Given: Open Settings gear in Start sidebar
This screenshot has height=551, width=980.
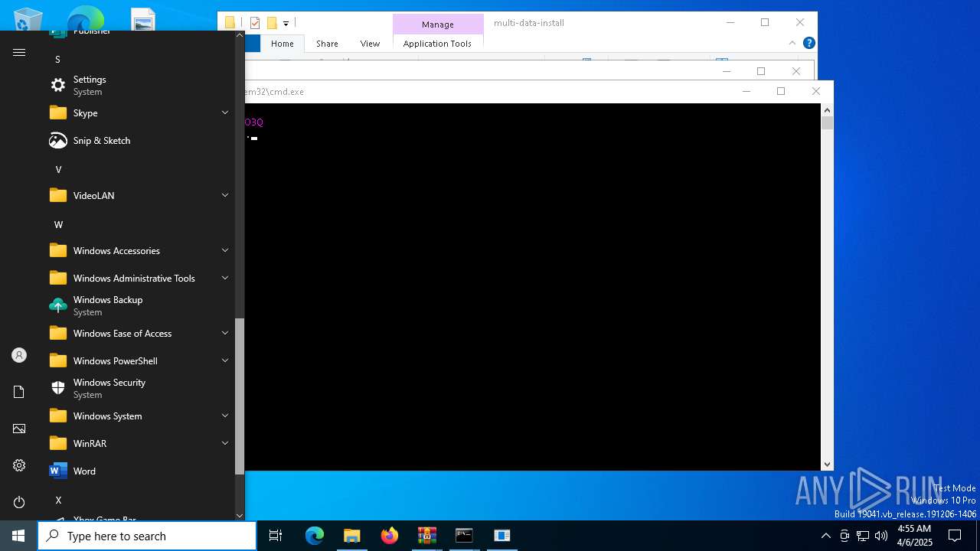Looking at the screenshot, I should click(19, 465).
